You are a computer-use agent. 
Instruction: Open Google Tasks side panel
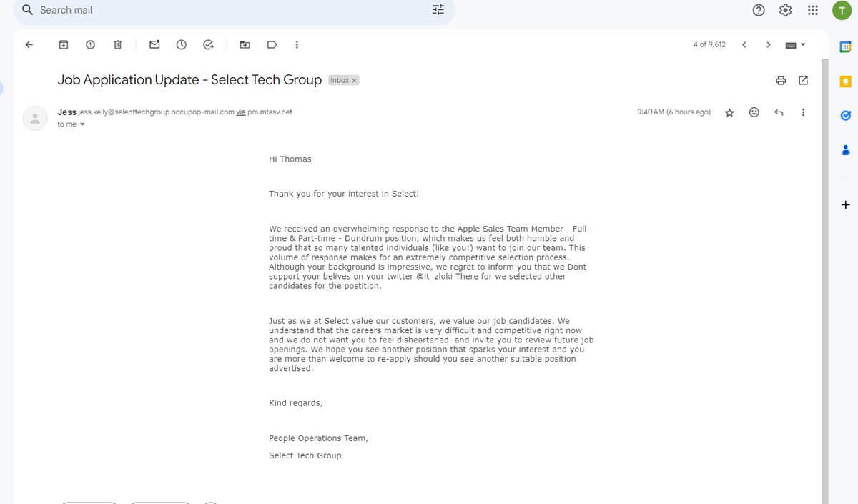pos(846,115)
